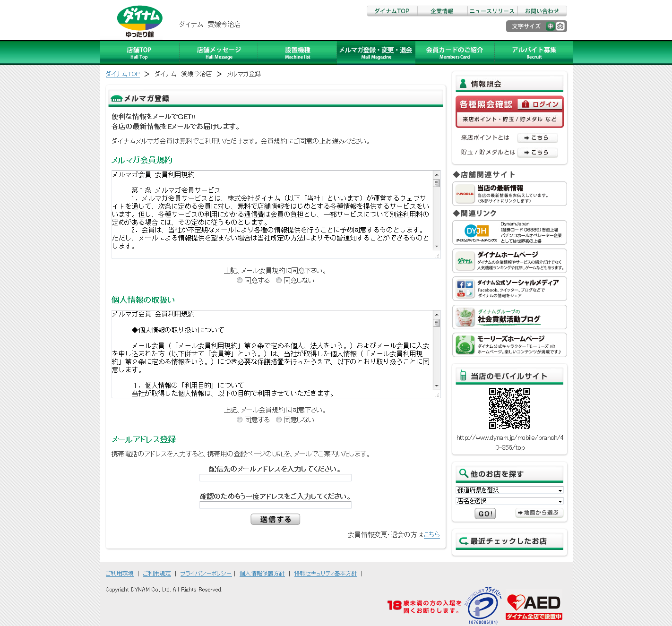Viewport: 672px width, 626px height.
Task: Select 同意しない for メルマガ会員規約
Action: point(279,280)
